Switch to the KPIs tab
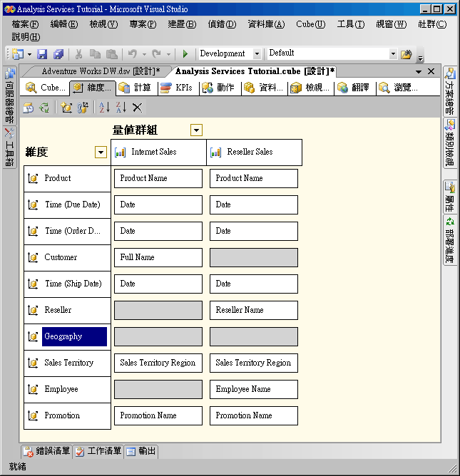 (x=179, y=88)
